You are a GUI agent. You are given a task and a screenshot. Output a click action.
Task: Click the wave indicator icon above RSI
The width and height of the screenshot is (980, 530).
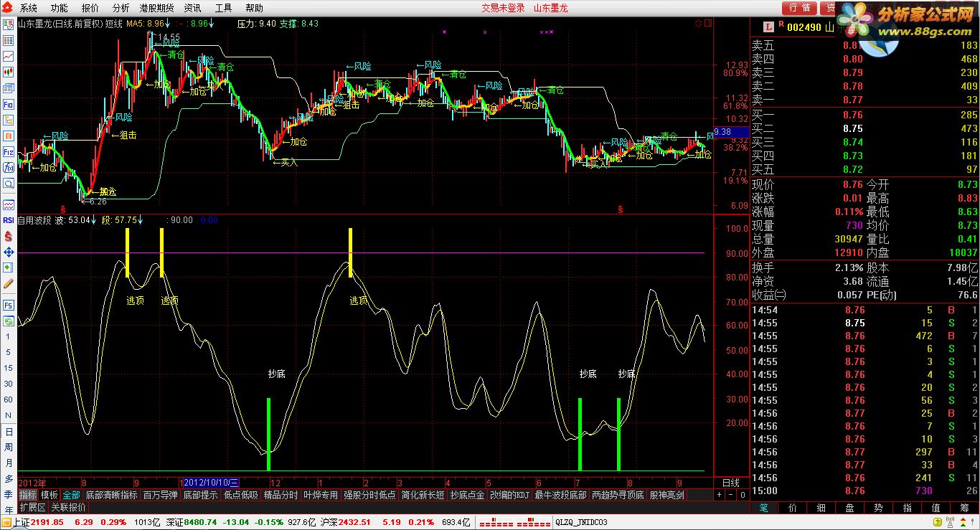click(x=9, y=204)
